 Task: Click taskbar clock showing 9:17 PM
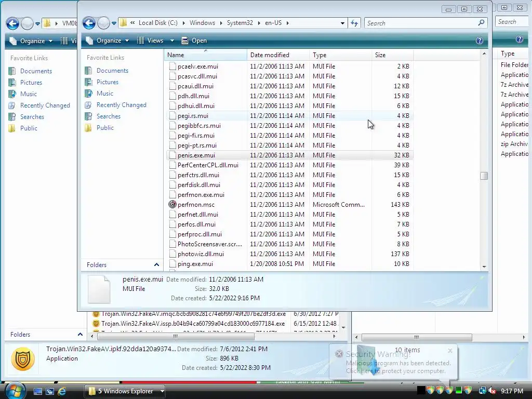pyautogui.click(x=512, y=391)
